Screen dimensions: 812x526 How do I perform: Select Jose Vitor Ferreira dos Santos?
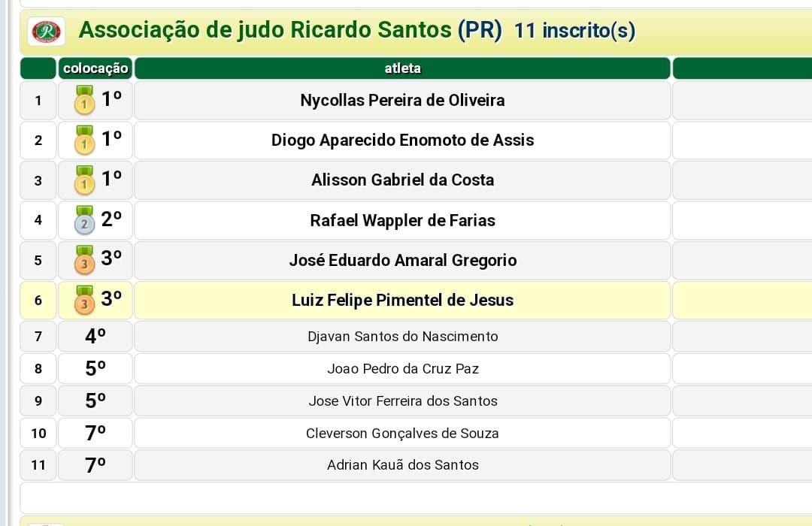tap(402, 401)
